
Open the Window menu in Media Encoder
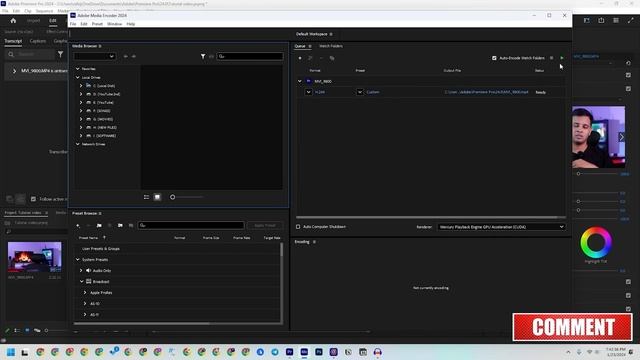pyautogui.click(x=114, y=24)
